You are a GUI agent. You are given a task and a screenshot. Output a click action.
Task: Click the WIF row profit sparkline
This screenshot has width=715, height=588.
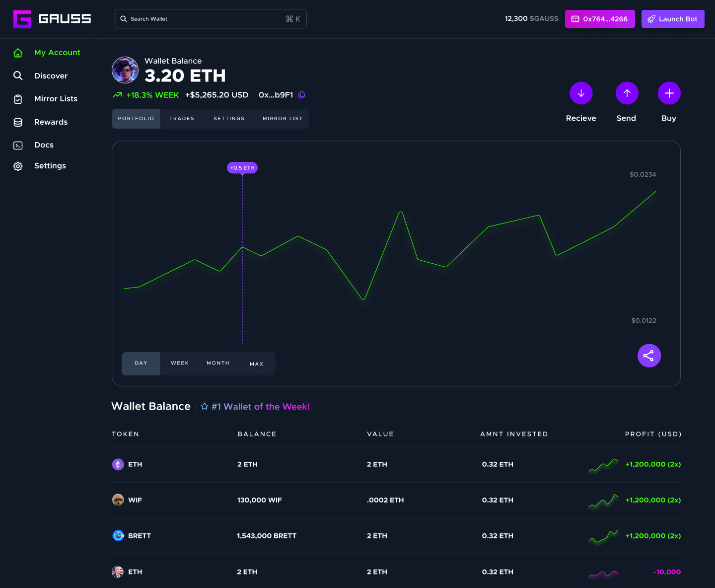click(x=603, y=501)
